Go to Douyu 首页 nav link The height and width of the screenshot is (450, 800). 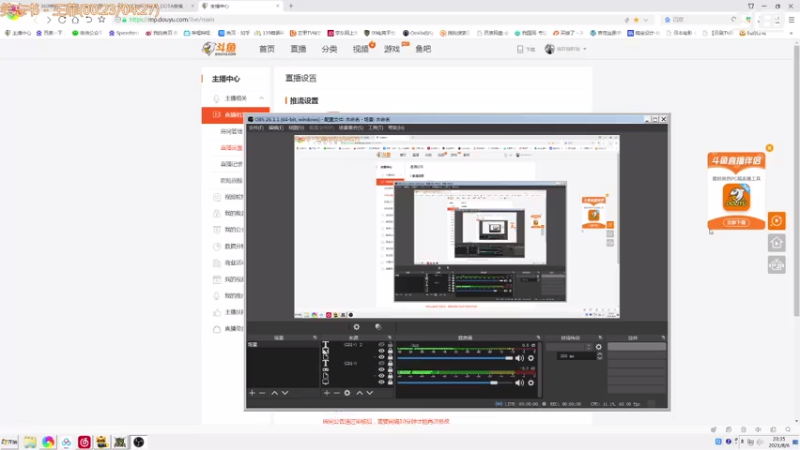pos(267,49)
